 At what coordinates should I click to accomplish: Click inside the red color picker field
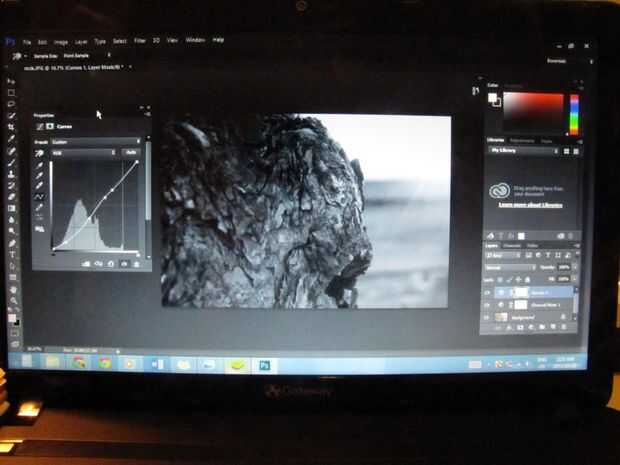(533, 113)
